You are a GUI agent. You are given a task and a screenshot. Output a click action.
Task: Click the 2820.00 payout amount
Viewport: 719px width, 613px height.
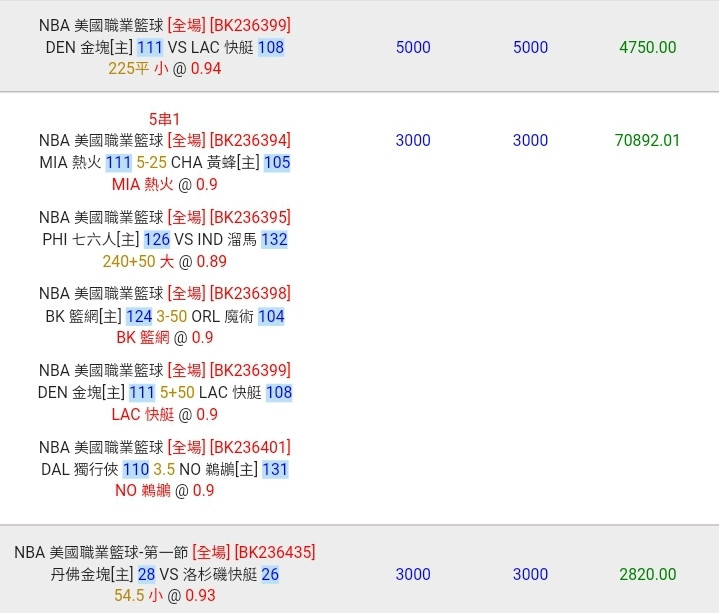pos(647,574)
